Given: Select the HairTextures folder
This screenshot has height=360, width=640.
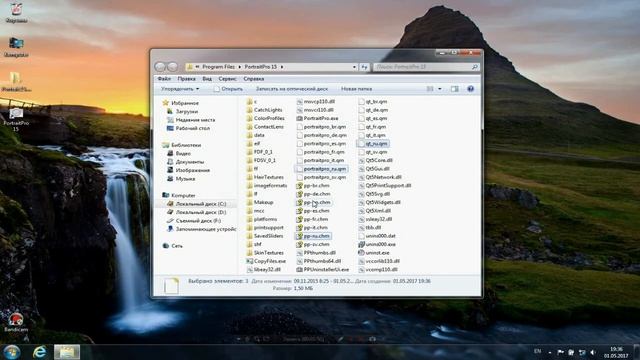Looking at the screenshot, I should (x=265, y=177).
